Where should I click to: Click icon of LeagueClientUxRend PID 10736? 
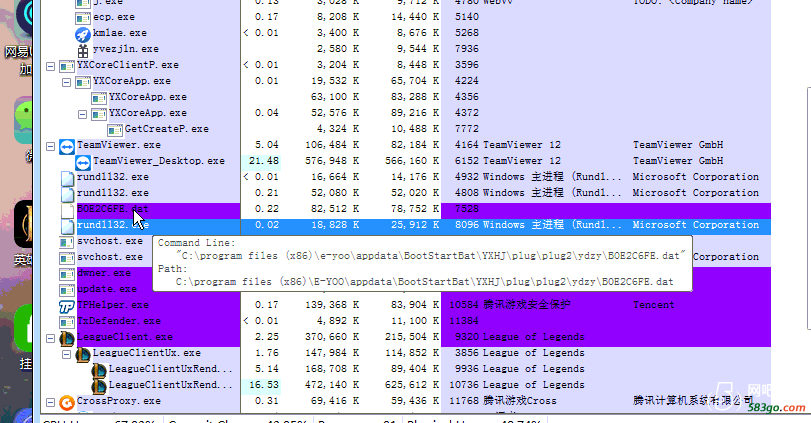pos(99,387)
